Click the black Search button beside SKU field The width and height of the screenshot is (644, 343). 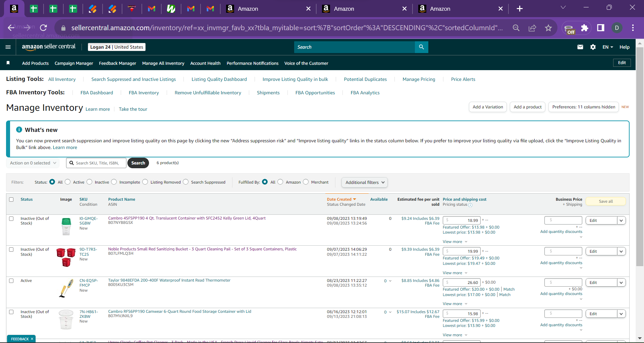(138, 163)
